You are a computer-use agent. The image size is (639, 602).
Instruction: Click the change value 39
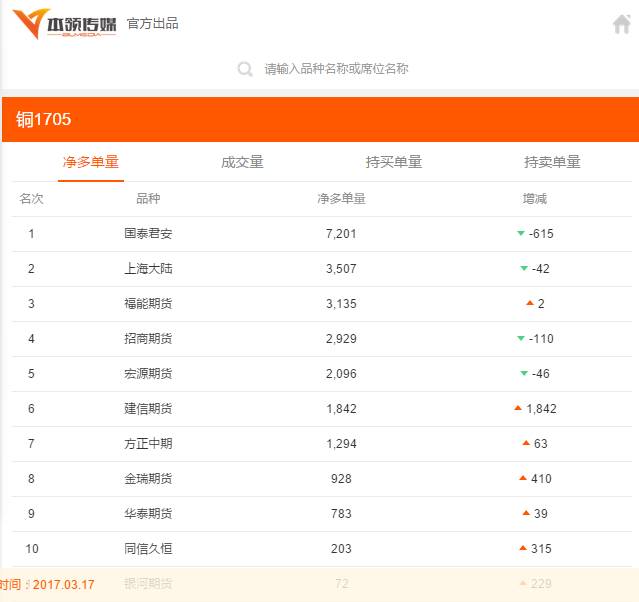[x=541, y=514]
